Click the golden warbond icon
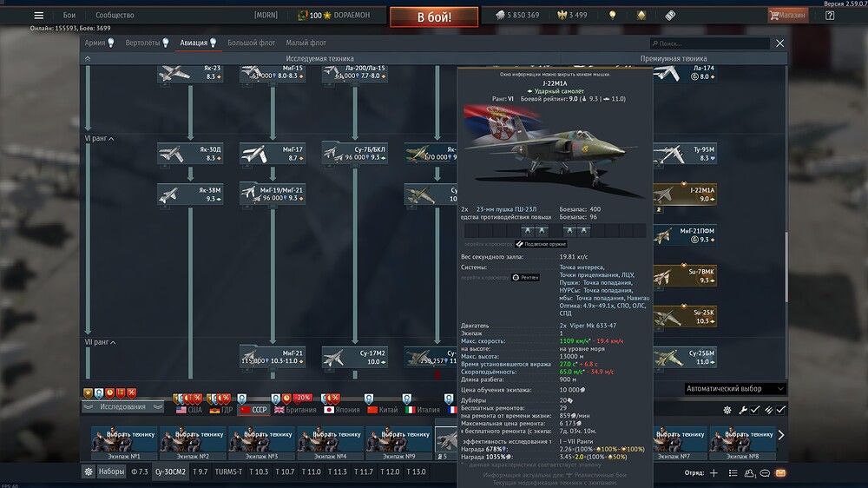The image size is (868, 488). (641, 16)
